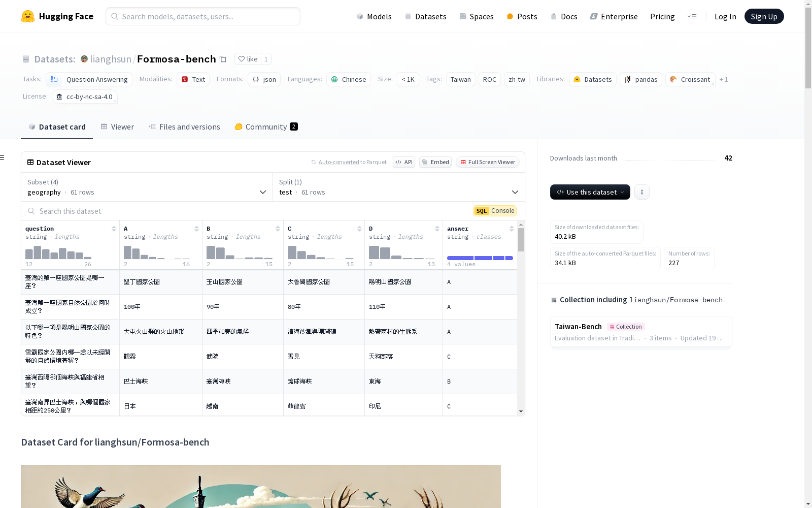Viewport: 812px width, 508px height.
Task: Copy dataset name with copy icon
Action: (x=223, y=59)
